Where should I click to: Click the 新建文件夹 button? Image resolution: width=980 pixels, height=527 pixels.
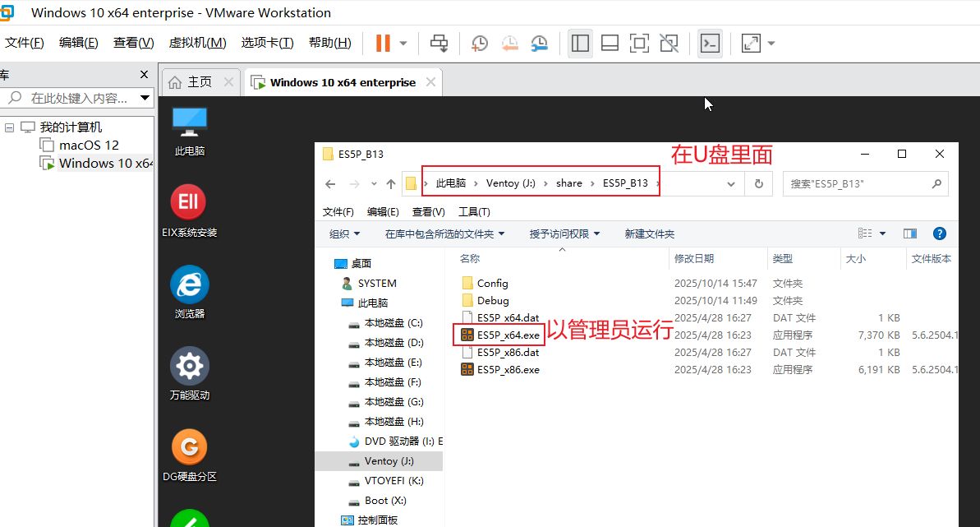click(649, 233)
